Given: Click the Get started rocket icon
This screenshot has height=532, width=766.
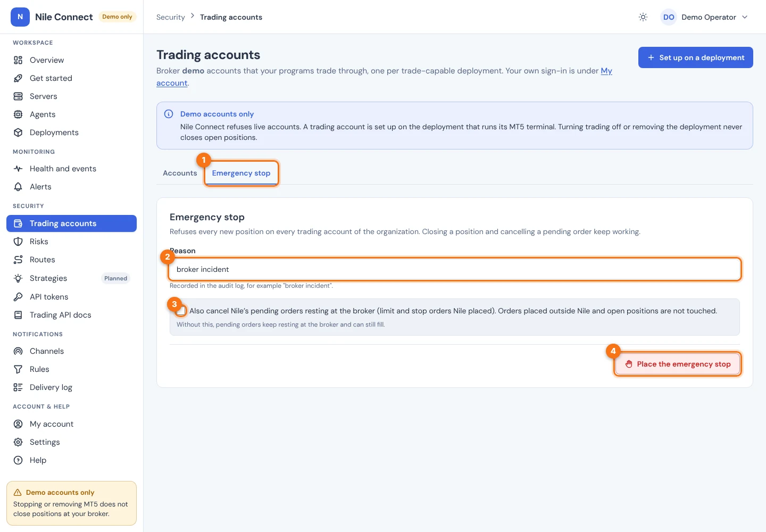Looking at the screenshot, I should coord(18,78).
